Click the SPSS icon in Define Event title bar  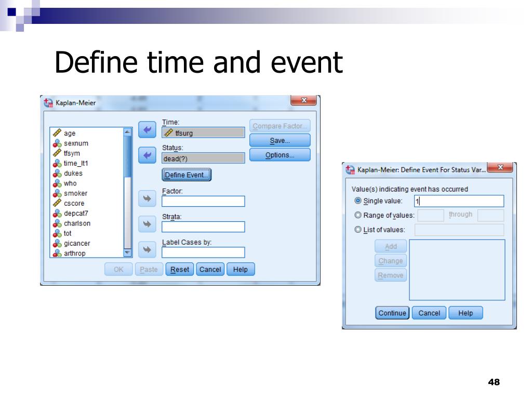(x=350, y=169)
